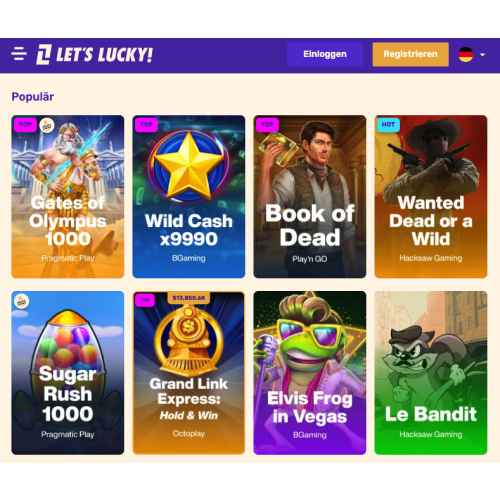Click the TOP badge on Gates of Olympus
The height and width of the screenshot is (500, 500).
25,125
